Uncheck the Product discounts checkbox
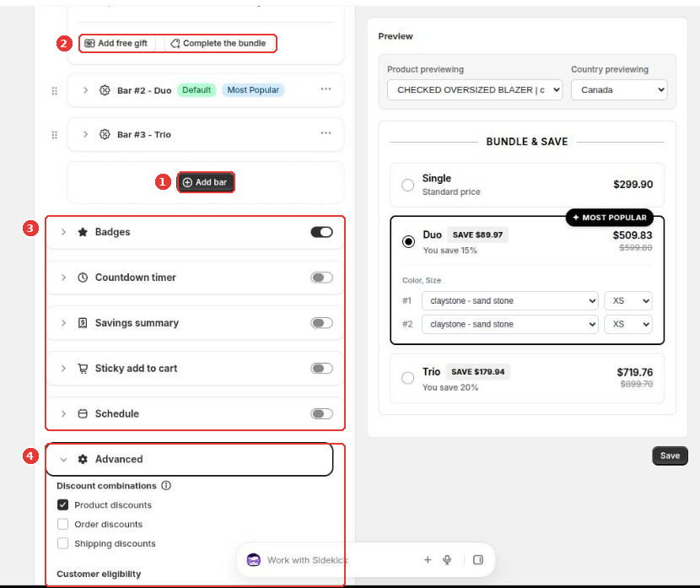This screenshot has height=588, width=700. (63, 505)
